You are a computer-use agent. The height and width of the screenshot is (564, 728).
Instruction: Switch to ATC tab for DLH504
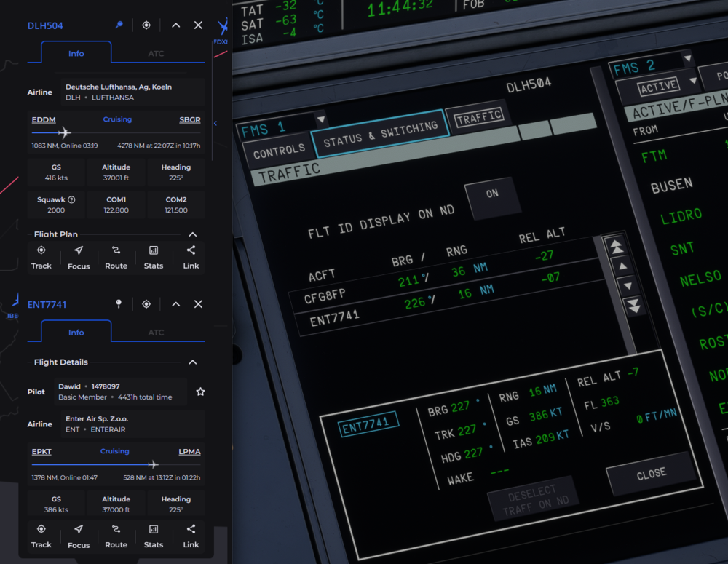(156, 54)
